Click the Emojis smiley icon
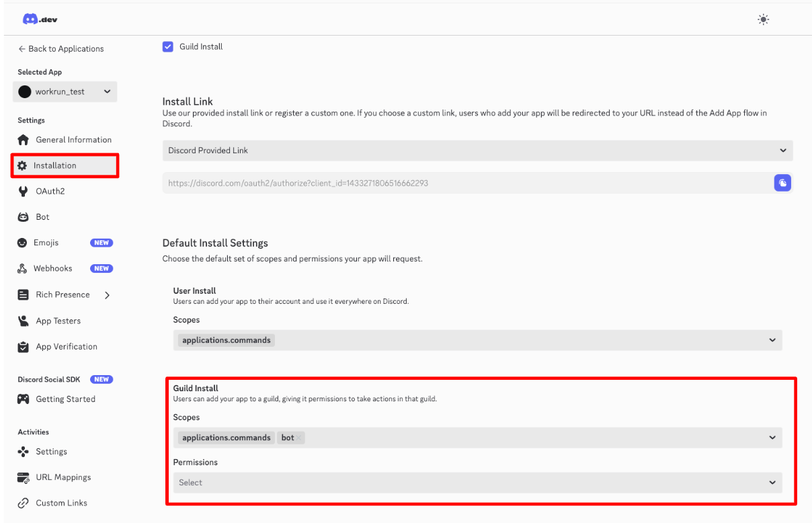Image resolution: width=812 pixels, height=523 pixels. (22, 243)
